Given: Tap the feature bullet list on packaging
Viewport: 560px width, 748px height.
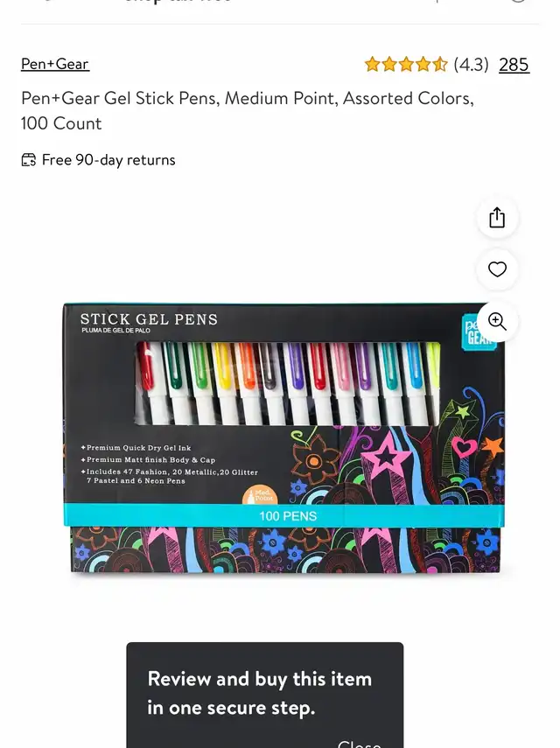Looking at the screenshot, I should pyautogui.click(x=170, y=465).
